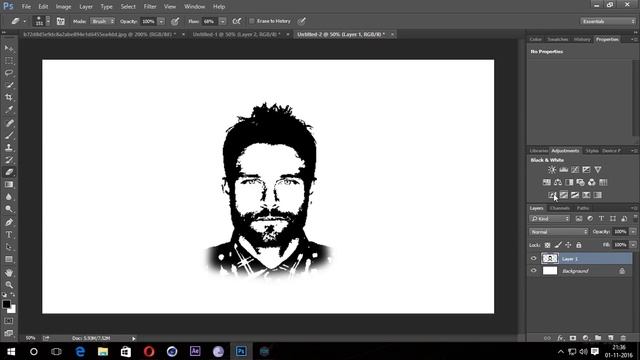Click the zoom percentage field in status bar

[30, 338]
